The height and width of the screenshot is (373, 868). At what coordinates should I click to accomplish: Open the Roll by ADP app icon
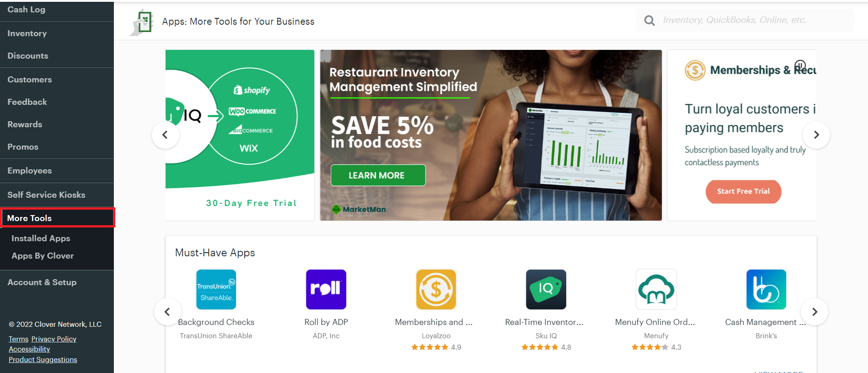point(326,289)
